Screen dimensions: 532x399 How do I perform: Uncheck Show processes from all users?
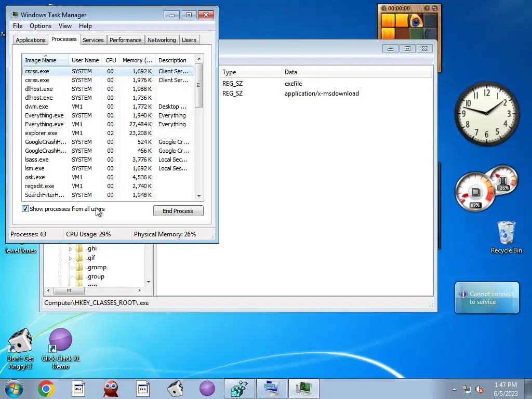[x=25, y=209]
